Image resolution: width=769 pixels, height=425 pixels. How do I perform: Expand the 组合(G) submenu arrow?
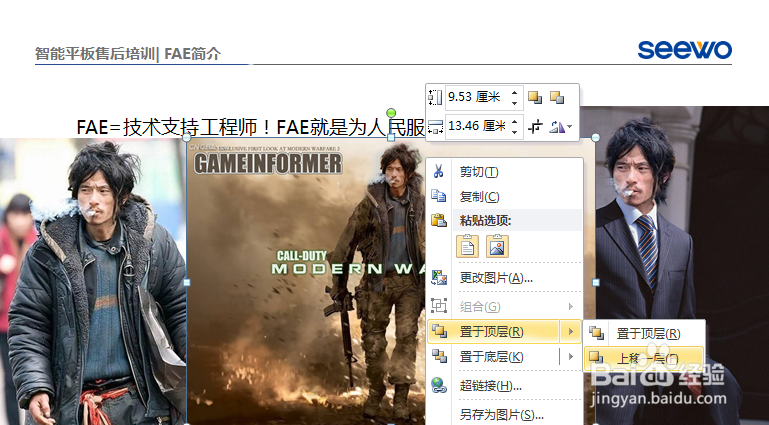point(571,306)
